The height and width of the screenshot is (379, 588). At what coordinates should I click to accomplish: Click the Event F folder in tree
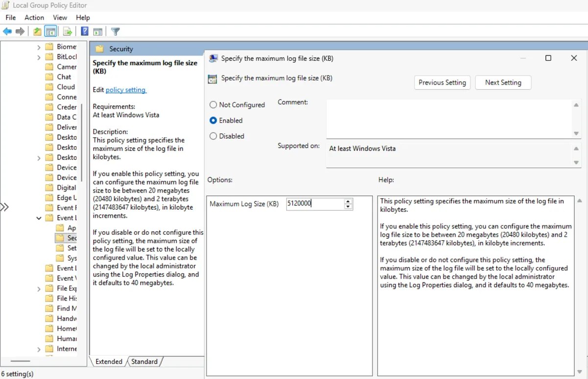click(x=61, y=208)
